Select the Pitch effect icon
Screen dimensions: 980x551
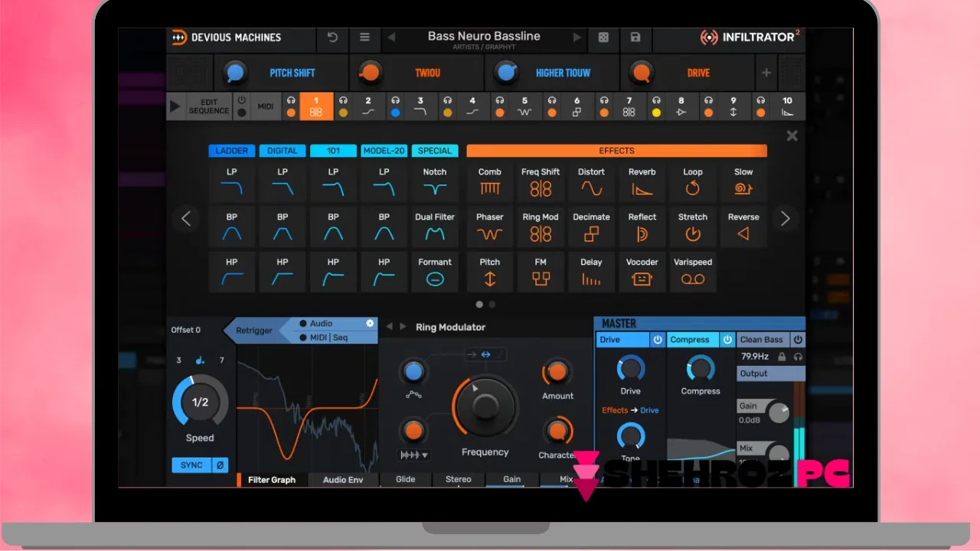click(x=490, y=279)
